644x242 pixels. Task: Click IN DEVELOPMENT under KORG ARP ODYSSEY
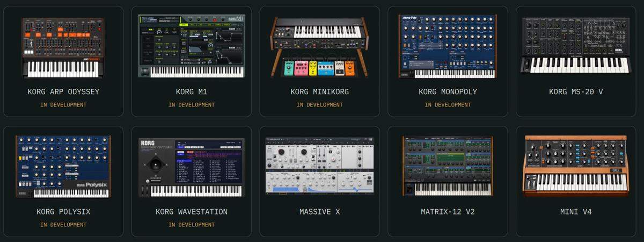(x=63, y=105)
